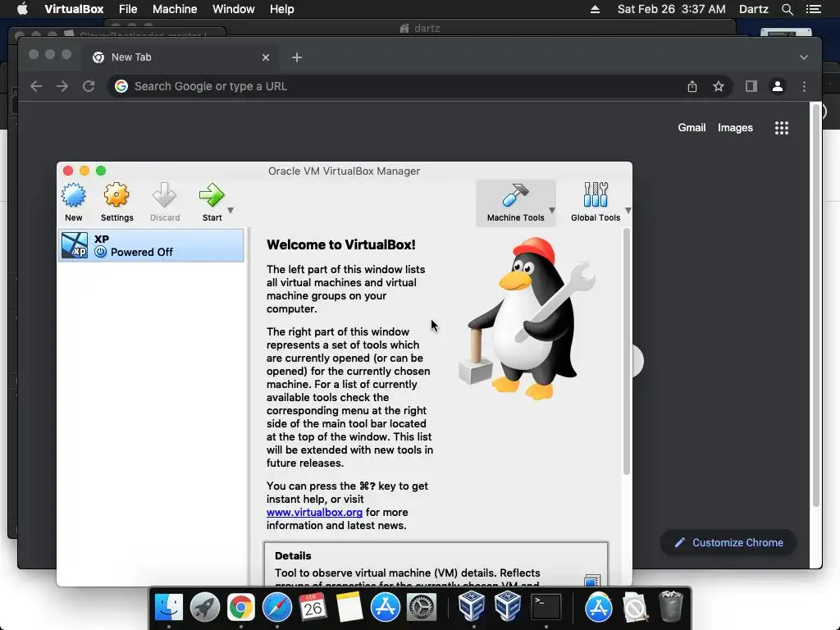The width and height of the screenshot is (840, 630).
Task: Open Finder from the Dock
Action: pyautogui.click(x=169, y=607)
